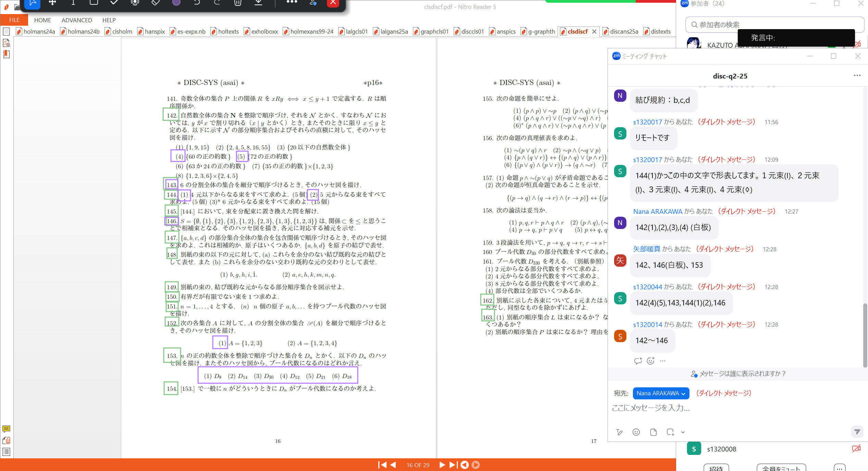Switch to the ADVANCED ribbon tab
The width and height of the screenshot is (868, 471).
[x=77, y=20]
